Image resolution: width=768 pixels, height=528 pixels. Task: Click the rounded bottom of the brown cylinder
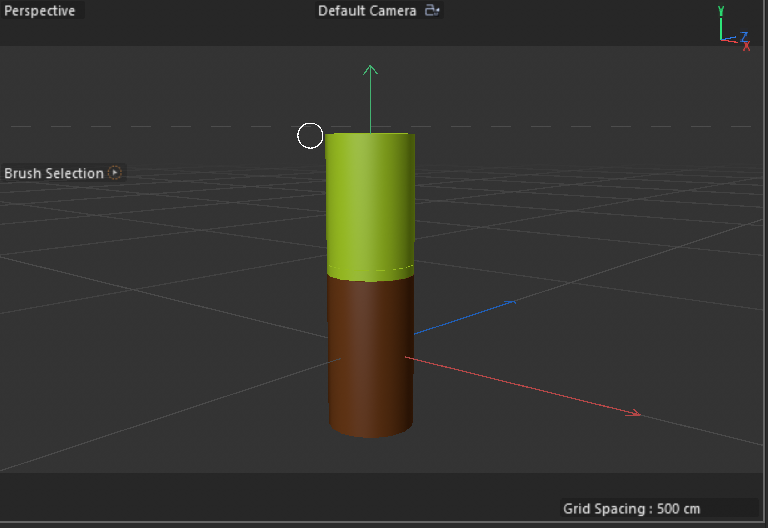[371, 430]
